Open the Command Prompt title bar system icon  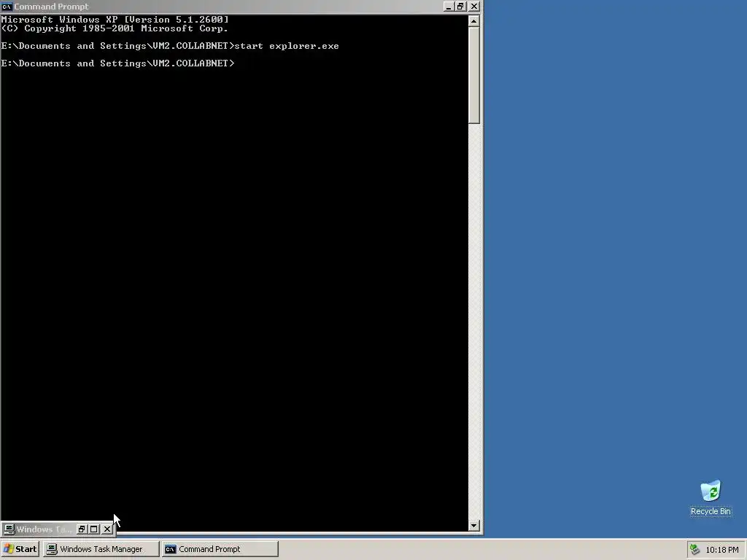point(7,7)
